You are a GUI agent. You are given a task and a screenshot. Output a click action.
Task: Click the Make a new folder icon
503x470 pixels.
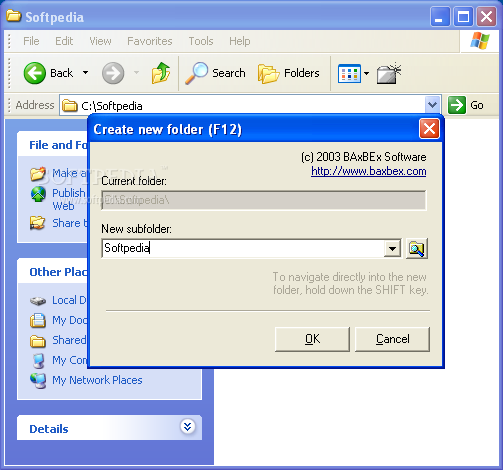pos(37,173)
